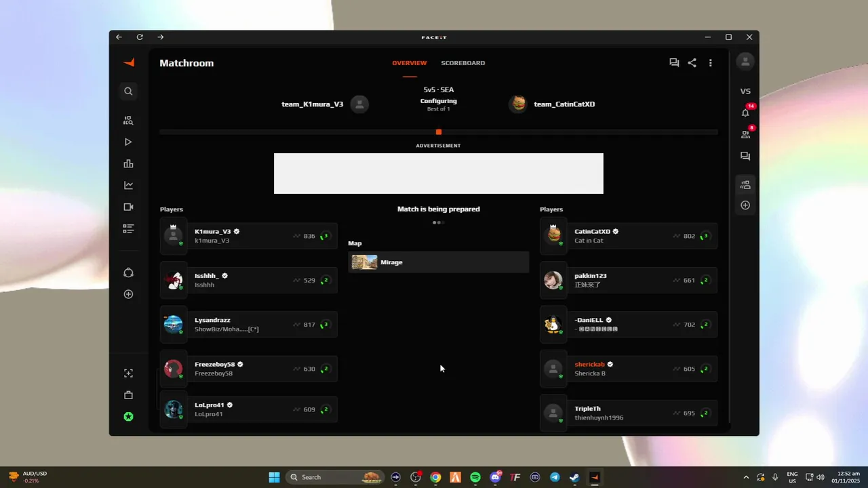Open the party finder icon in sidebar
The height and width of the screenshot is (488, 868).
pyautogui.click(x=128, y=121)
